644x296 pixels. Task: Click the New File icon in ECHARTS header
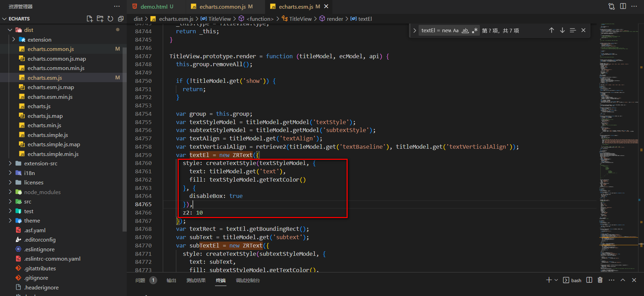click(89, 19)
